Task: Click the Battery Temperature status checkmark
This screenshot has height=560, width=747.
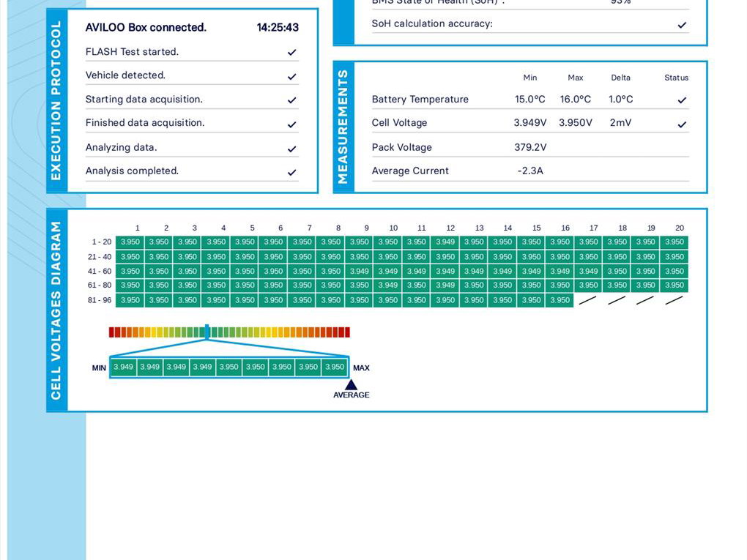Action: (x=682, y=100)
